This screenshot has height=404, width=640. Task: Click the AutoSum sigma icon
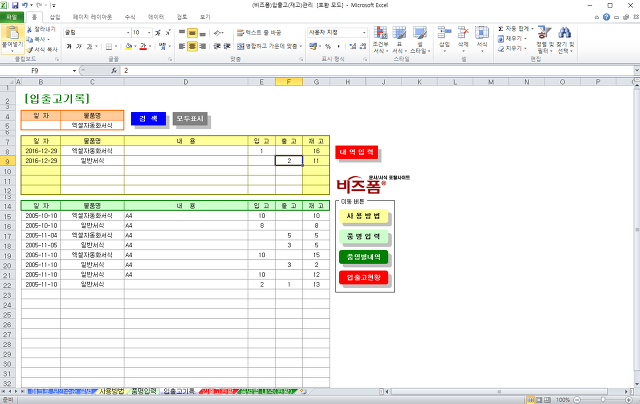(500, 29)
